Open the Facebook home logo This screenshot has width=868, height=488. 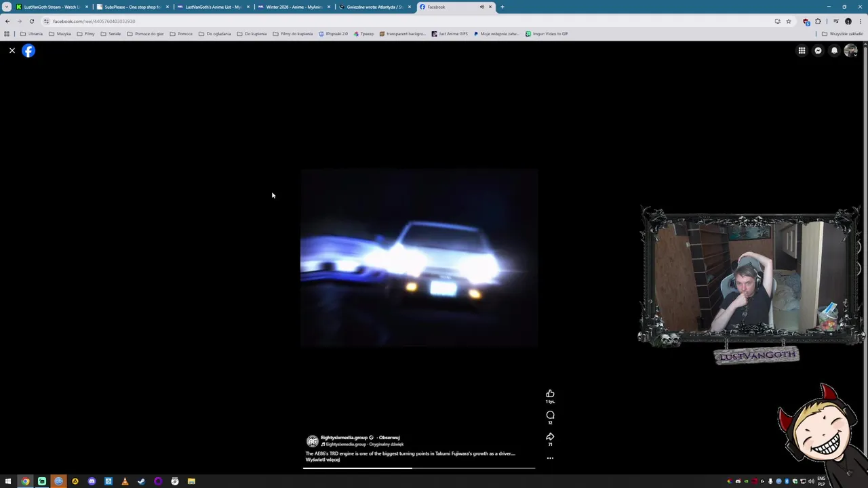coord(28,51)
